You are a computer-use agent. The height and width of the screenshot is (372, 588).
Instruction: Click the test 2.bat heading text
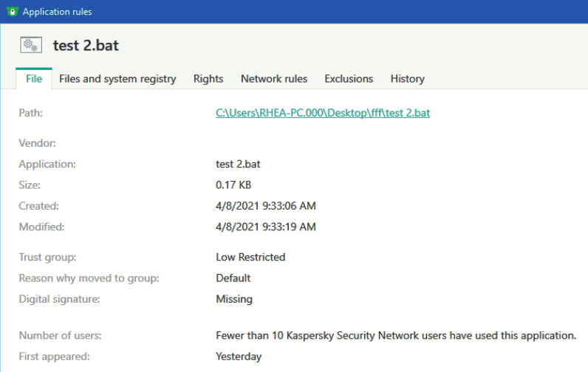tap(86, 45)
